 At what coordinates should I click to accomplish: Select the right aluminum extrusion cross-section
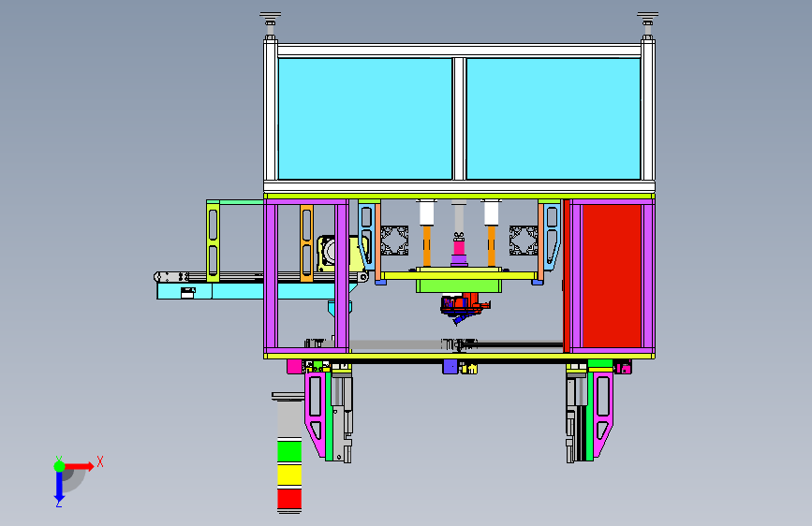pos(523,241)
